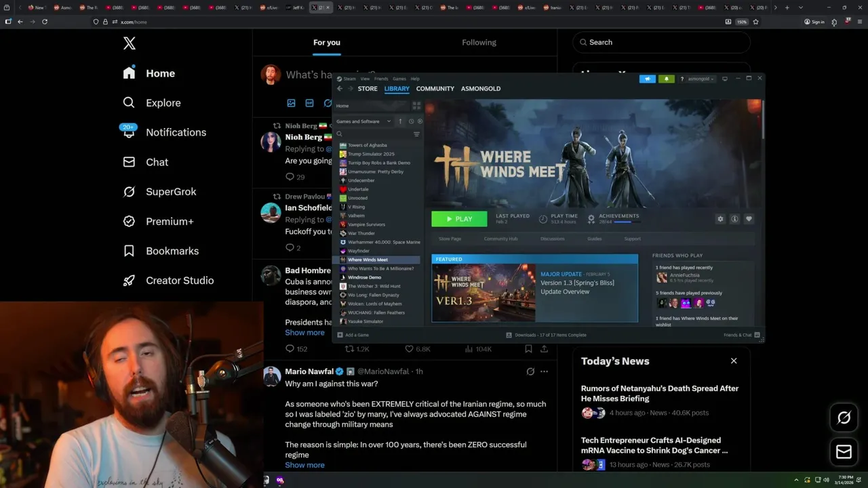Viewport: 868px width, 488px height.
Task: Open the ASMONGOLD profile tab in Steam
Action: pos(481,89)
